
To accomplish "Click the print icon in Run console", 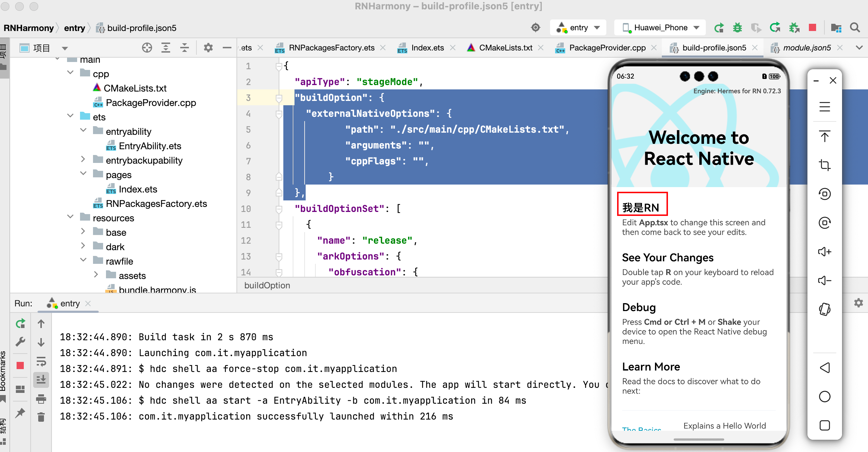I will point(41,399).
